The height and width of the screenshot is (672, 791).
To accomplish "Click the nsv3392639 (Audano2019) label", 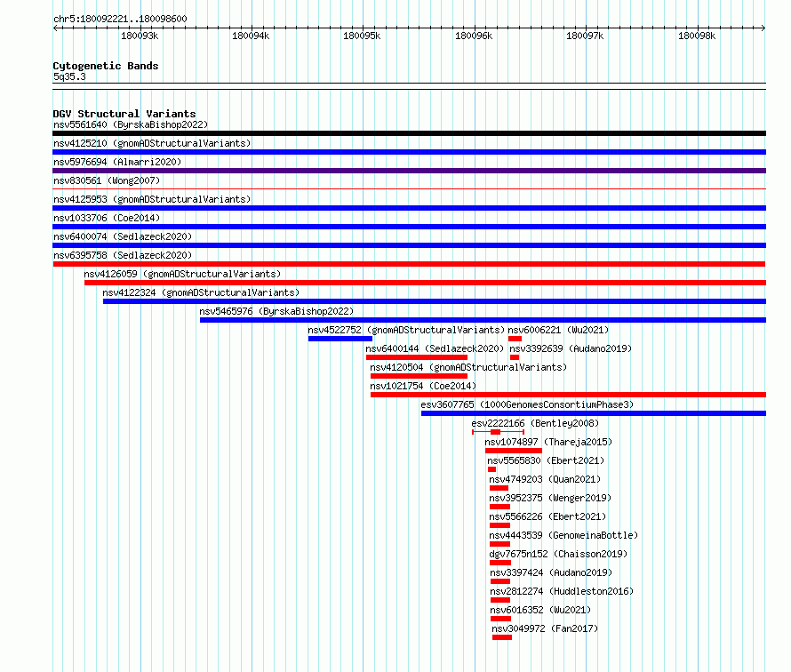I will [x=571, y=348].
